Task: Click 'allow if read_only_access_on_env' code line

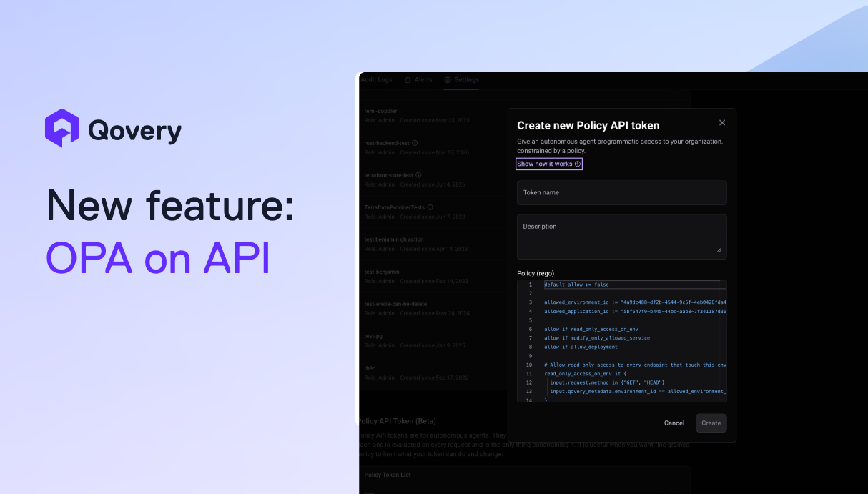Action: pyautogui.click(x=591, y=329)
